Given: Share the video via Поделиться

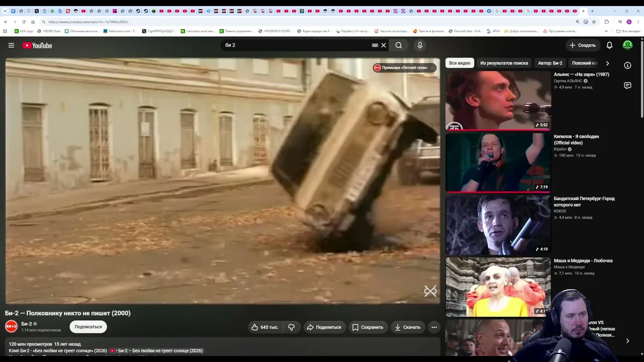Looking at the screenshot, I should pos(325,327).
